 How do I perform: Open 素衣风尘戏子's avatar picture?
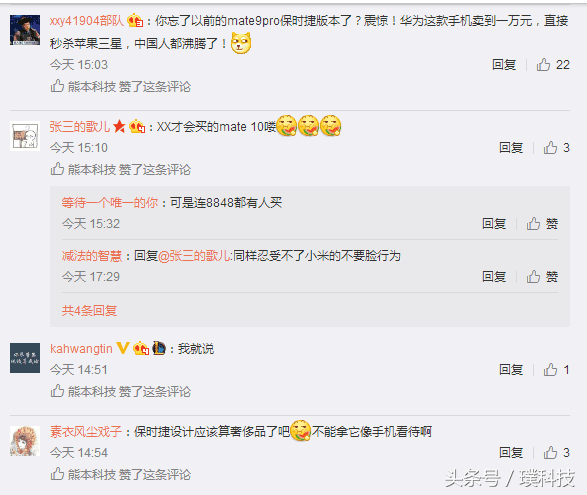coord(25,441)
